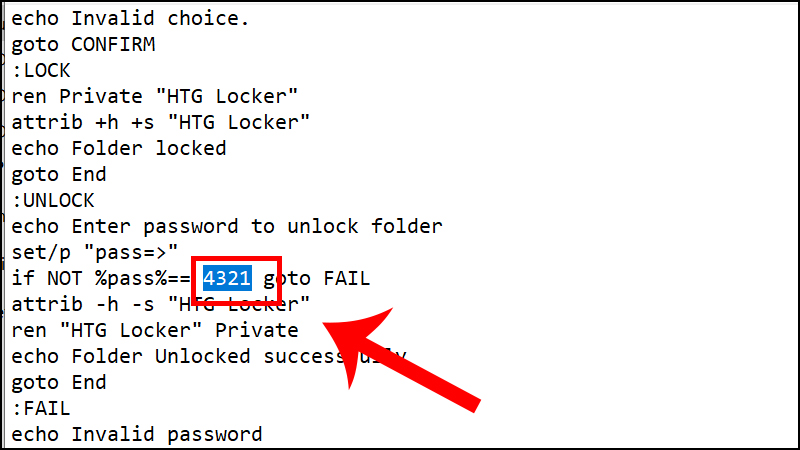Click the 'echo Invalid password' line
The height and width of the screenshot is (450, 800).
[x=136, y=434]
